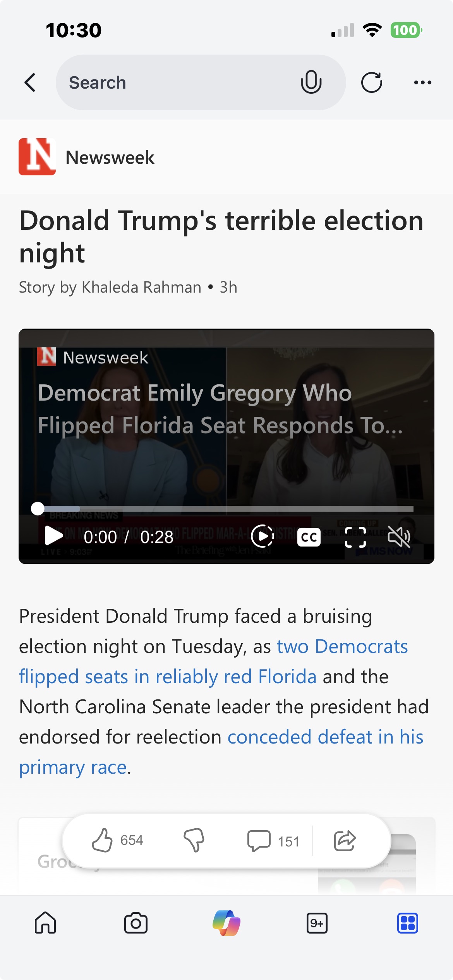Toggle autoplay next video icon
453x980 pixels.
263,536
